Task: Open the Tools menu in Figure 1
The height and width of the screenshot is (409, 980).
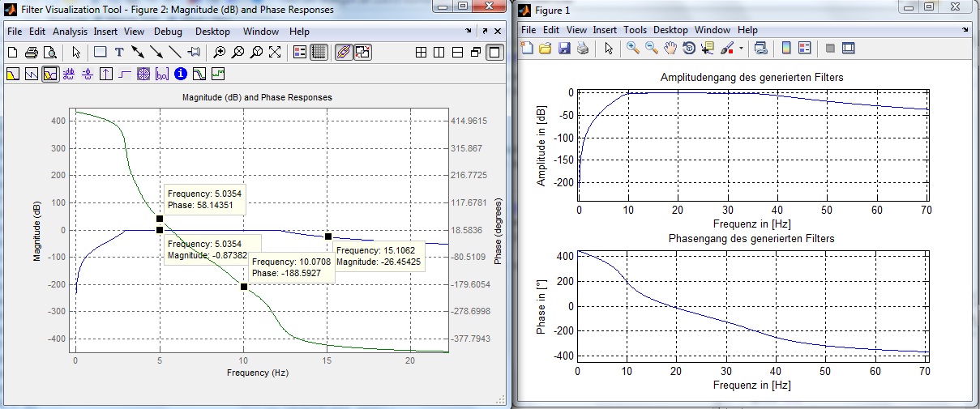Action: (635, 30)
